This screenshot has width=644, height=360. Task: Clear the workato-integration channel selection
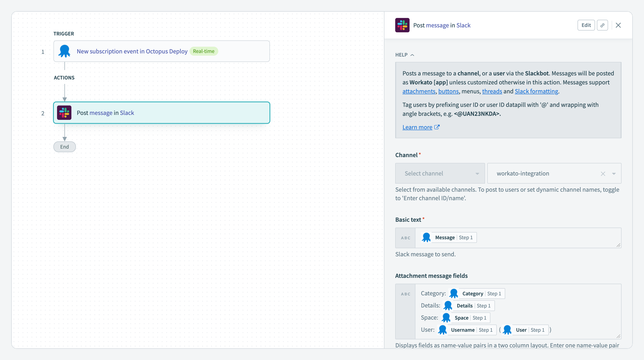603,174
